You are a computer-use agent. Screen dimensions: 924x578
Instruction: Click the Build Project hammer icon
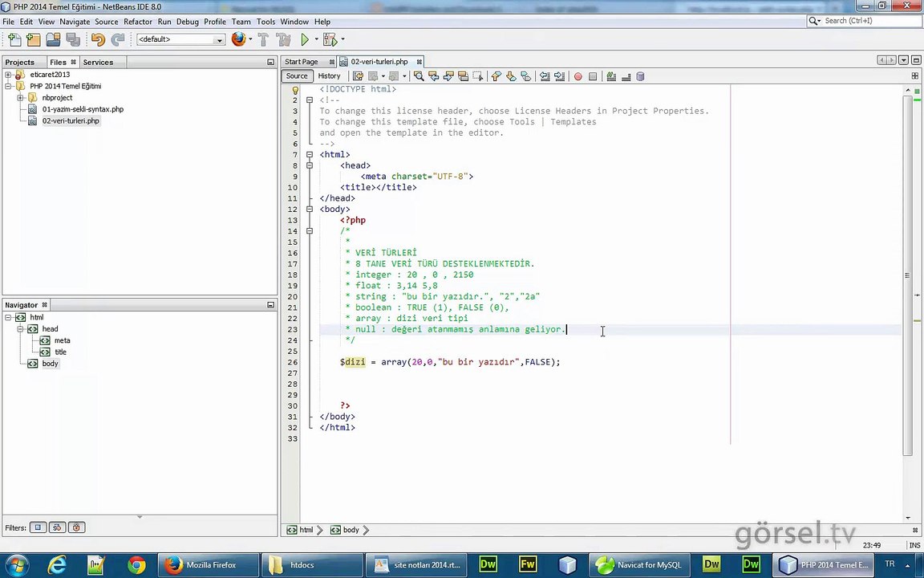tap(263, 39)
